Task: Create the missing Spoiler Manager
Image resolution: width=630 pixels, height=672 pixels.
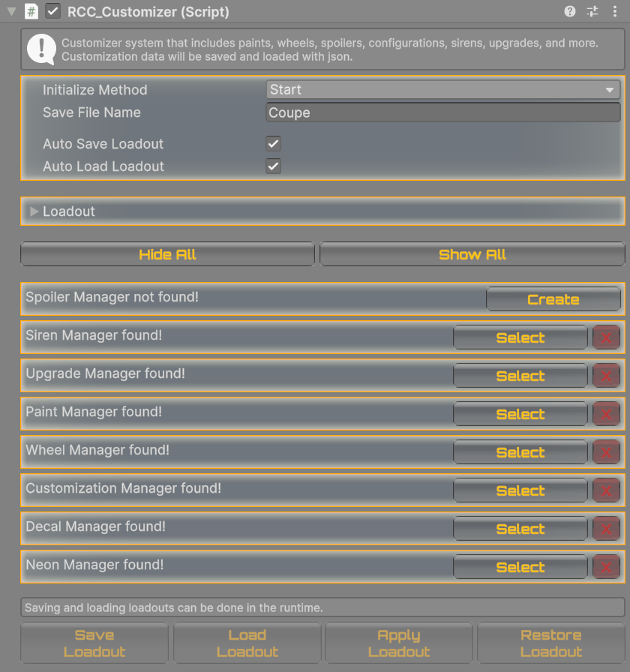Action: click(x=553, y=299)
